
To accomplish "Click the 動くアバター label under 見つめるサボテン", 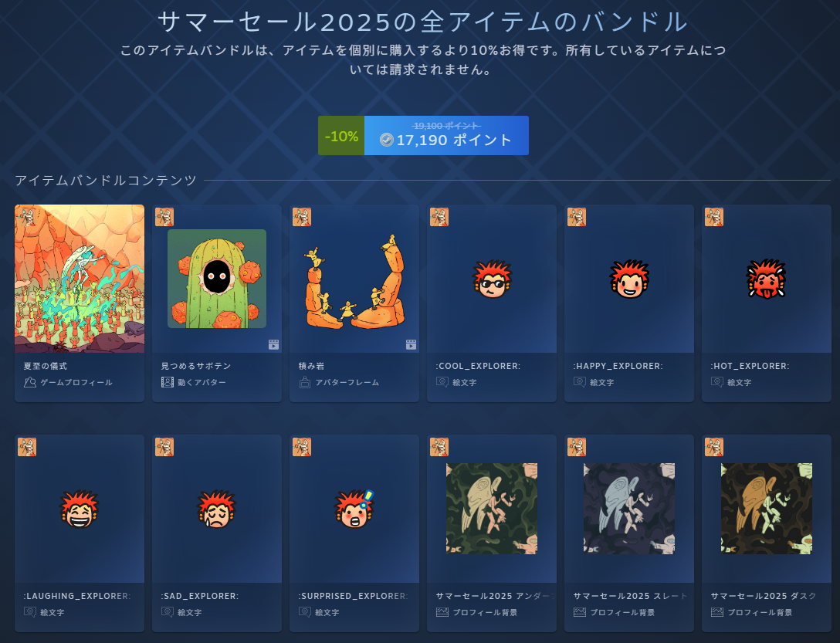I will coord(202,382).
